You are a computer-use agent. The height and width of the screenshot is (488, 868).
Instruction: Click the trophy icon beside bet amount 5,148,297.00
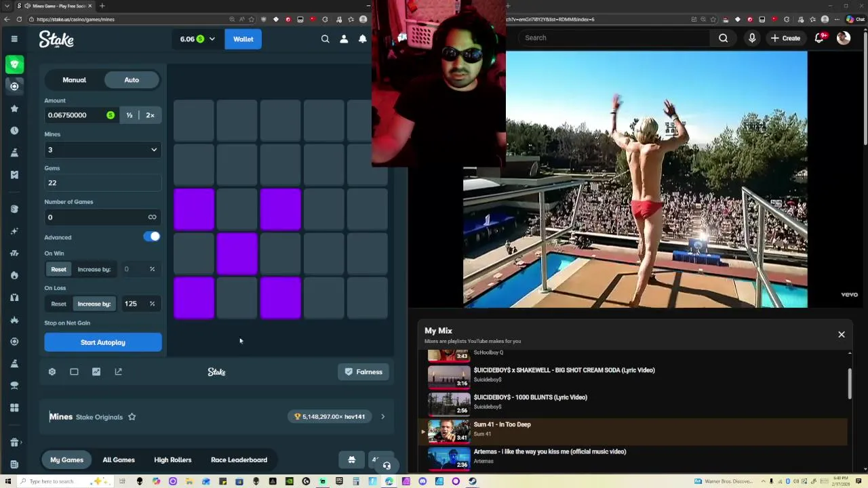(x=297, y=417)
